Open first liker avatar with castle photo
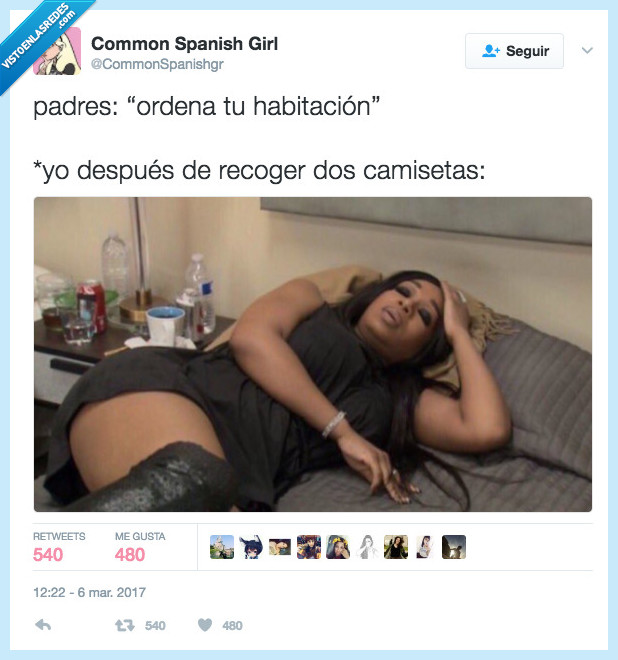Viewport: 618px width, 660px height. coord(222,547)
